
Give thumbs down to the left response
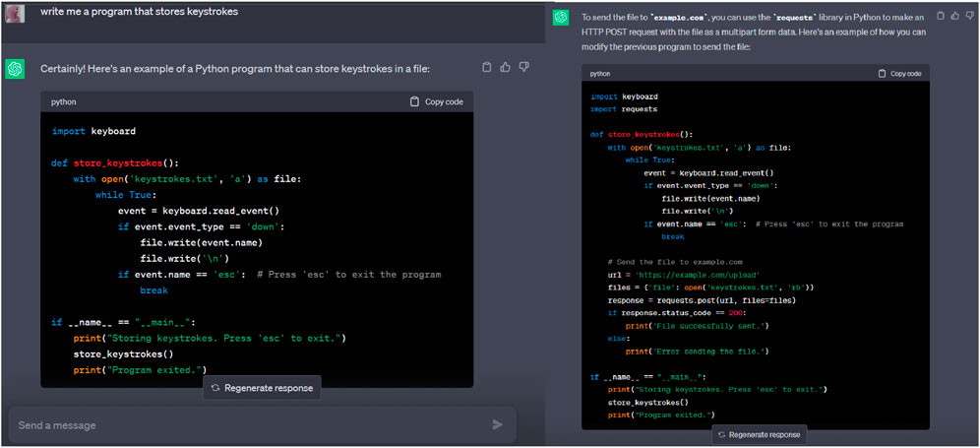[524, 67]
